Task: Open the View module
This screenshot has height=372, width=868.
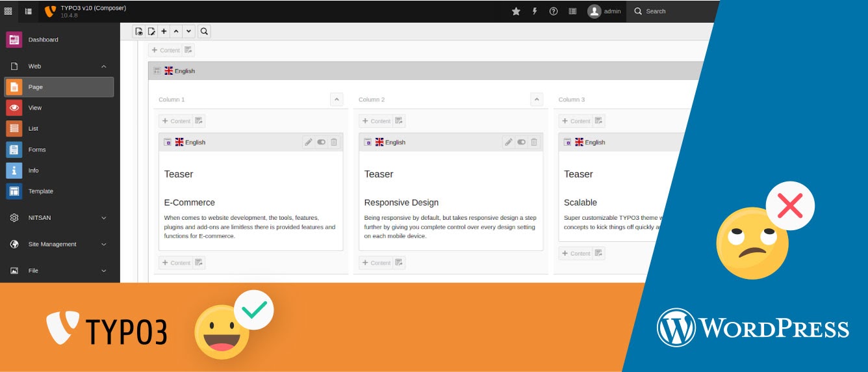Action: click(x=60, y=108)
